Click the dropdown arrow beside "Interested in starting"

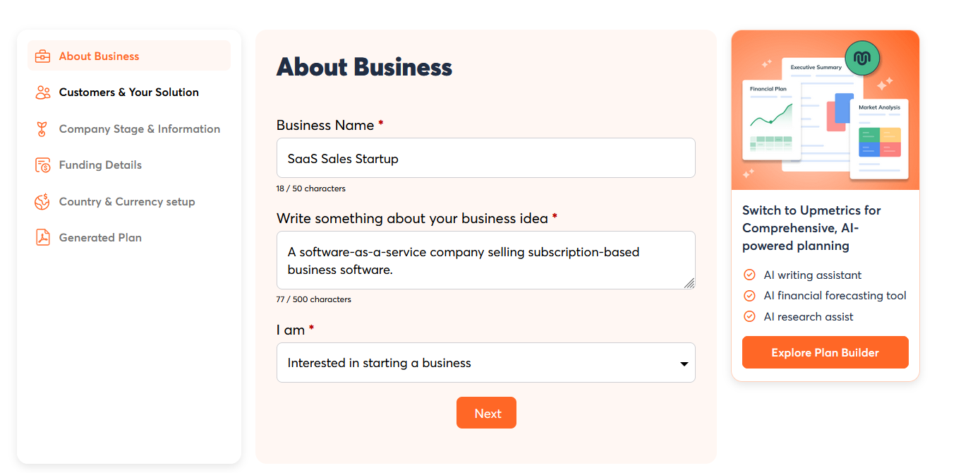coord(684,364)
